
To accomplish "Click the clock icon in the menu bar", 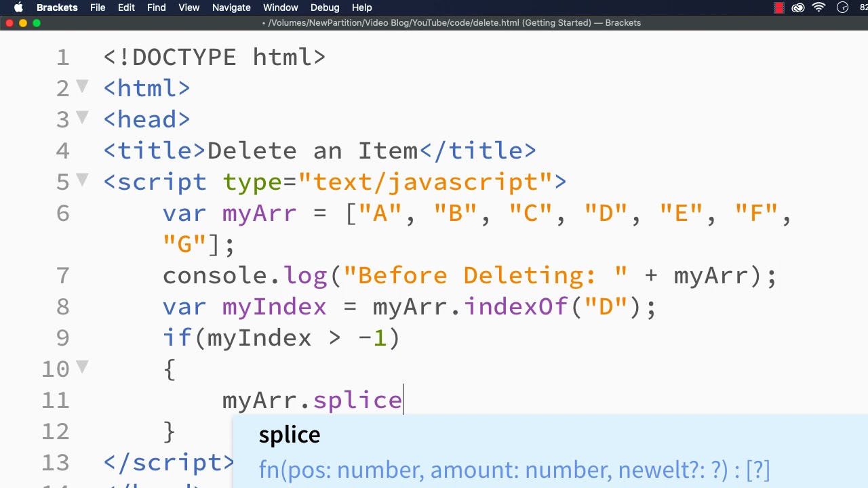I will click(x=843, y=7).
